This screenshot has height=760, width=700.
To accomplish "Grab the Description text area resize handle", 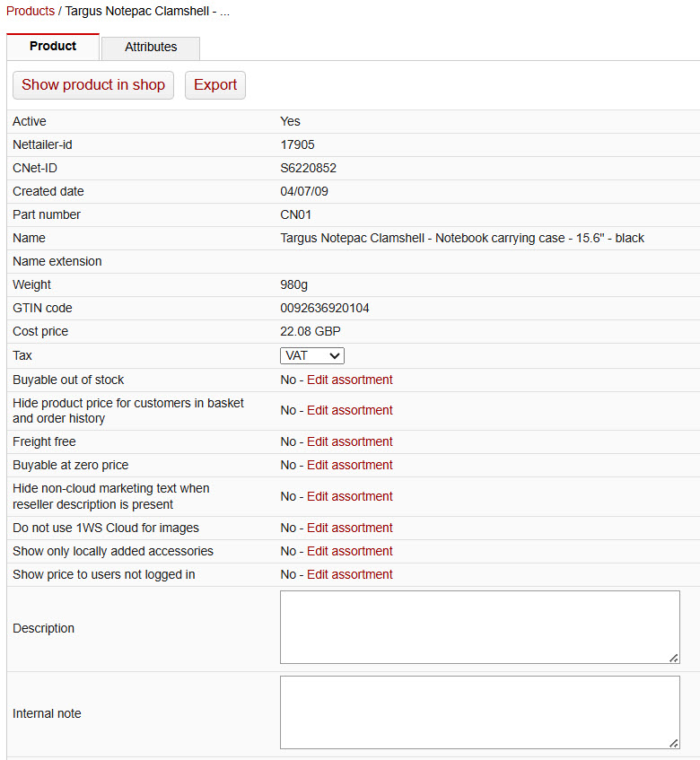I will tap(674, 659).
